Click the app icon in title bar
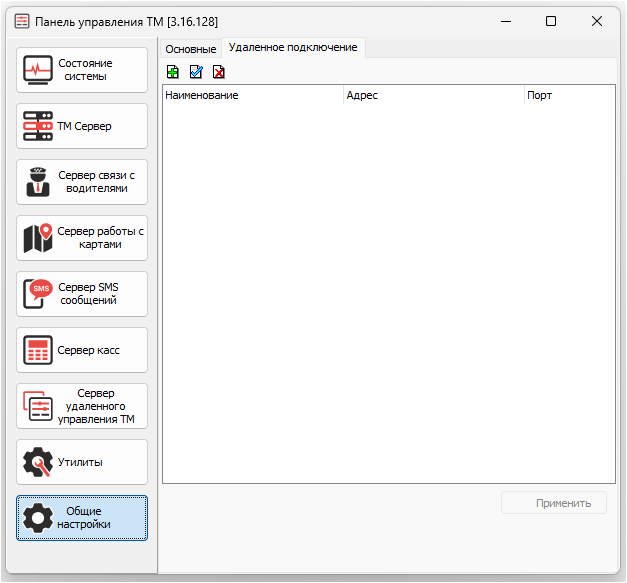The height and width of the screenshot is (583, 627). [x=22, y=21]
